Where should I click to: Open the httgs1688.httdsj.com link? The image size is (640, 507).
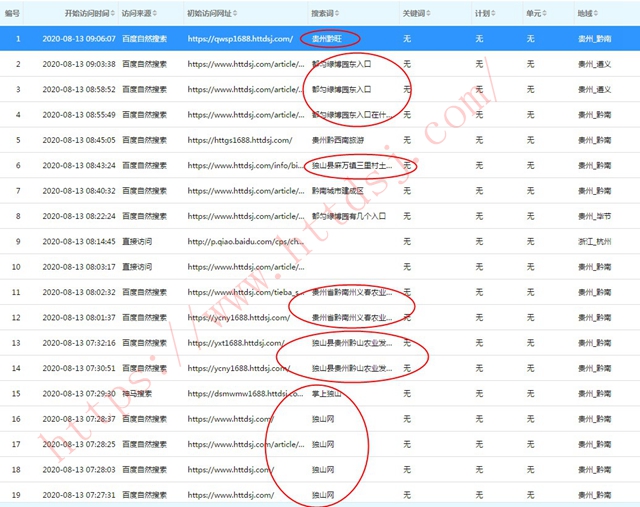click(x=240, y=140)
